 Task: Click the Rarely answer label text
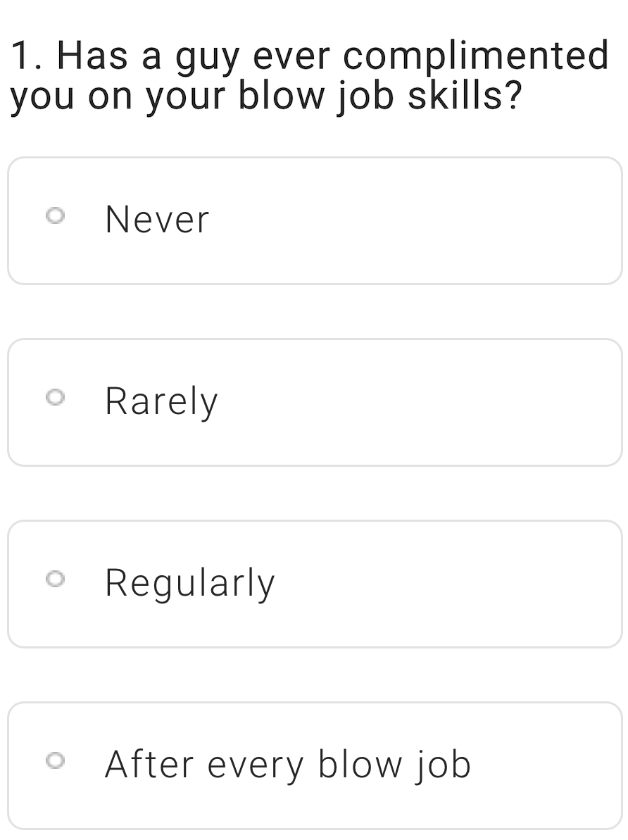(161, 402)
